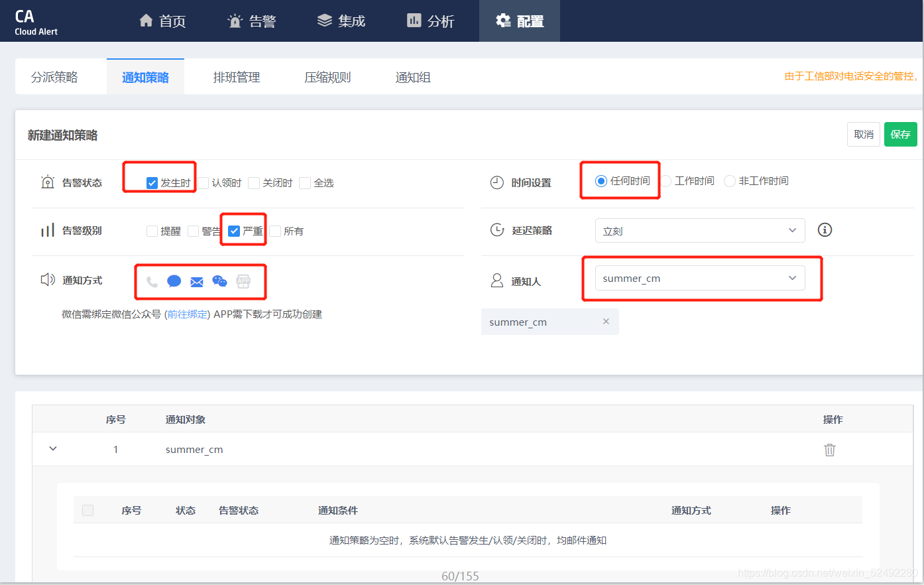Switch to the 通知组 tab
The width and height of the screenshot is (924, 585).
point(413,77)
